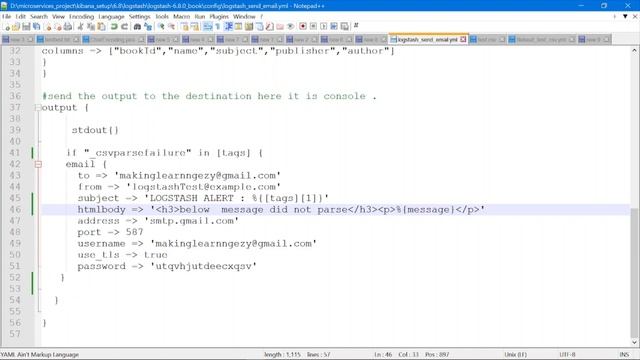Screen dimensions: 640x360
Task: Click the 'length : 1,115' status bar entry
Action: tap(282, 354)
